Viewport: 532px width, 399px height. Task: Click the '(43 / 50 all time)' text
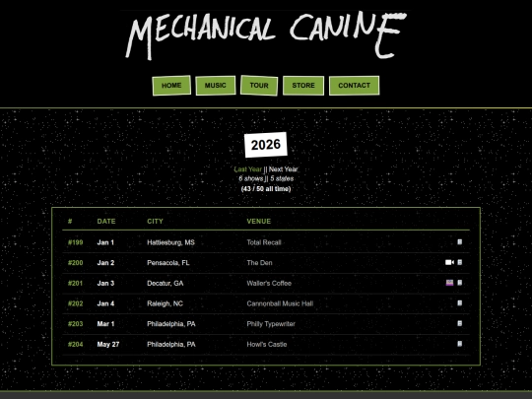point(266,188)
